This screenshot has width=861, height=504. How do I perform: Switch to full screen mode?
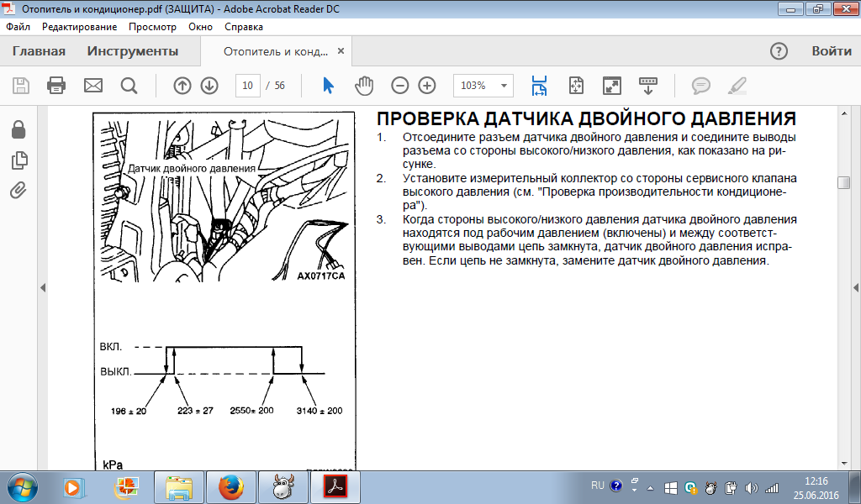[612, 86]
